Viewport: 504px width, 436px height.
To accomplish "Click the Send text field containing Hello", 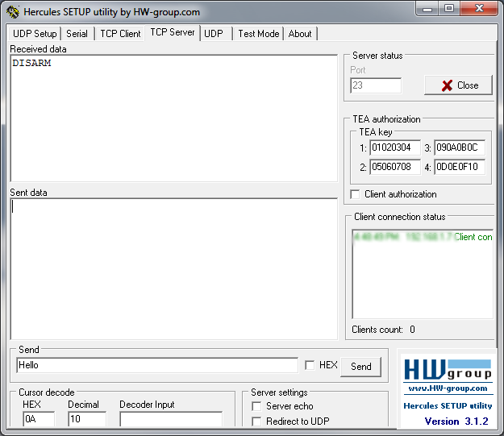I will pyautogui.click(x=157, y=365).
